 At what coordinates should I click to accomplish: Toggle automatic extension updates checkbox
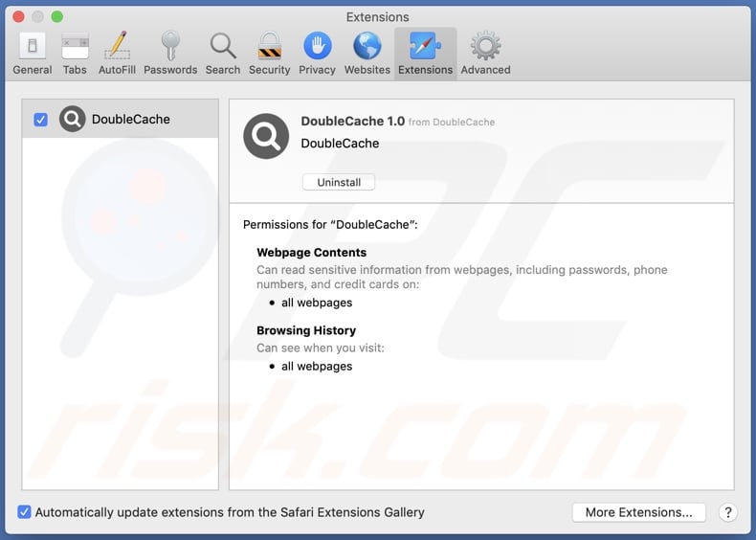(x=24, y=512)
